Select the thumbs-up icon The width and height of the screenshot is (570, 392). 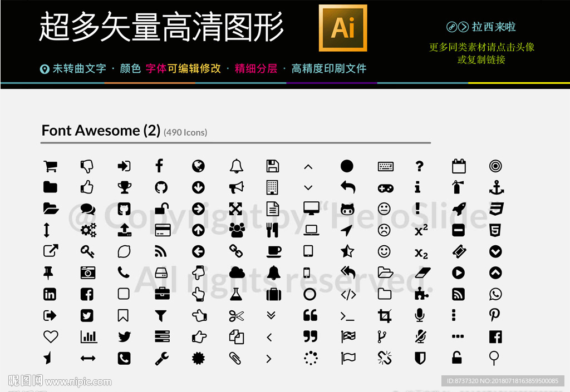pos(87,187)
